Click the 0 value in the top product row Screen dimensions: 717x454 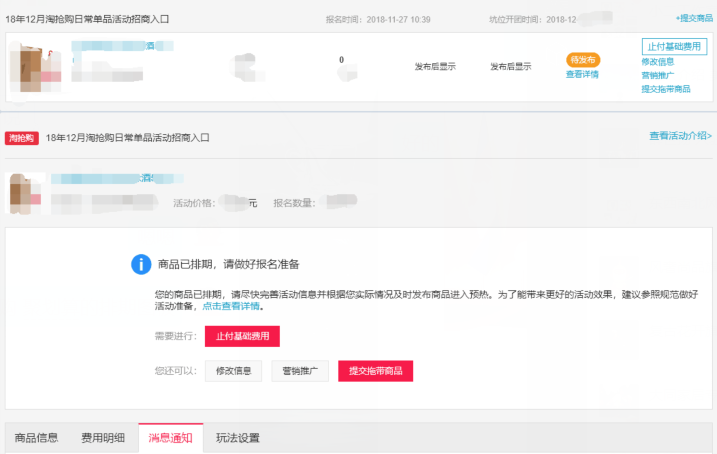click(x=342, y=60)
